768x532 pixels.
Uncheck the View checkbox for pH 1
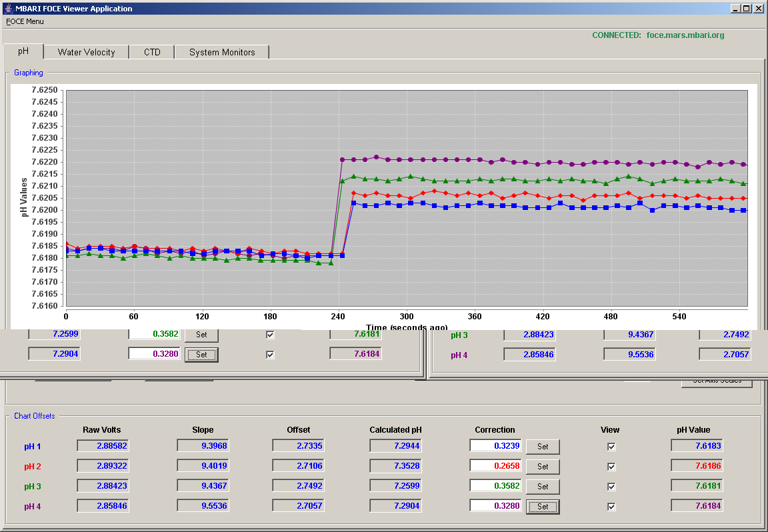click(x=611, y=447)
